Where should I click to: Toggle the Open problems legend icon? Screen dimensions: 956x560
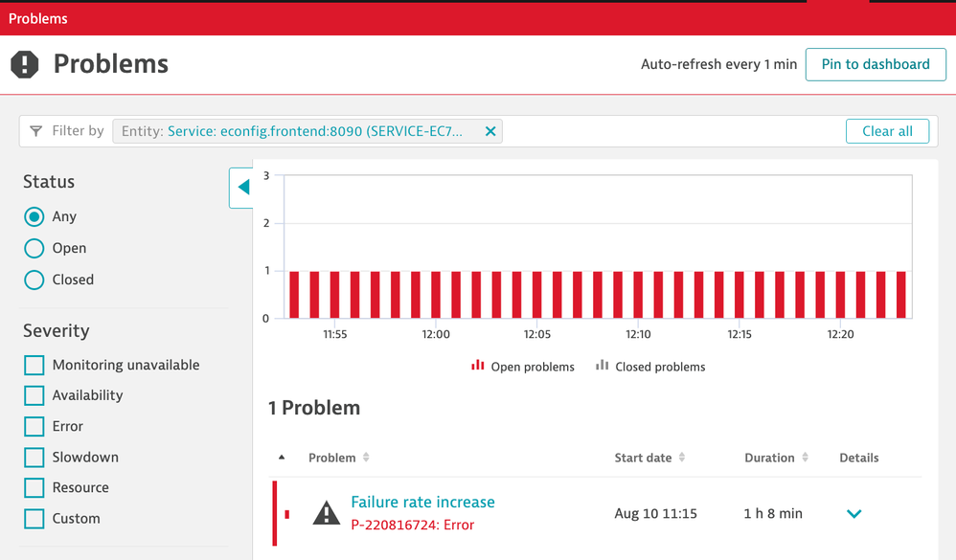tap(477, 366)
